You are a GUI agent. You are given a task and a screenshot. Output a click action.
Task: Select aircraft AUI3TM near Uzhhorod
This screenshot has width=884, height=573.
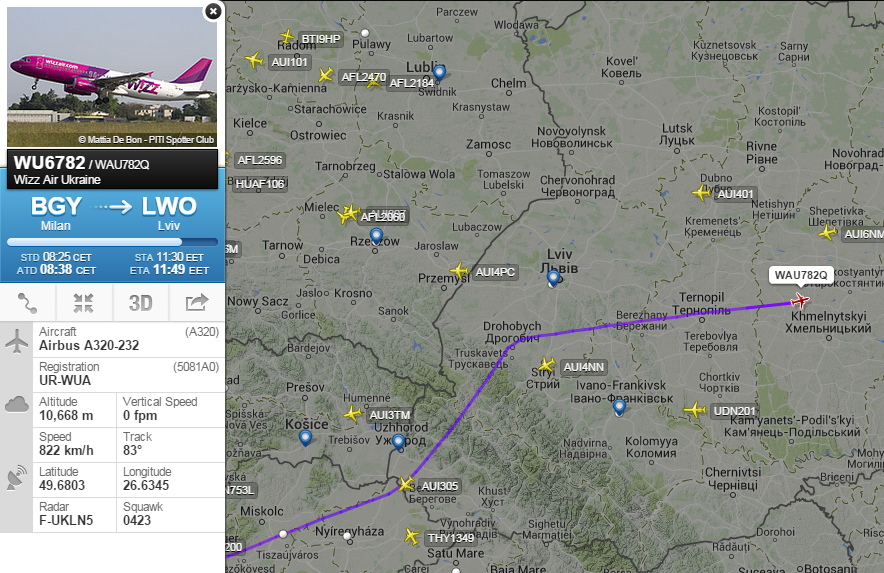352,414
